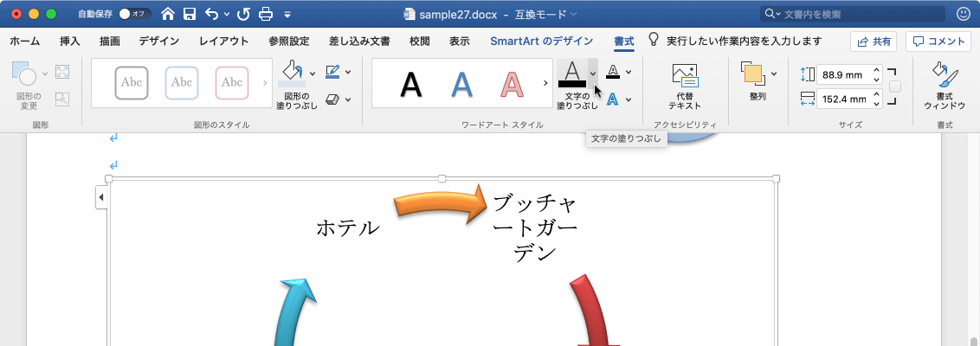
Task: Open the 参照設定 tab
Action: [289, 42]
